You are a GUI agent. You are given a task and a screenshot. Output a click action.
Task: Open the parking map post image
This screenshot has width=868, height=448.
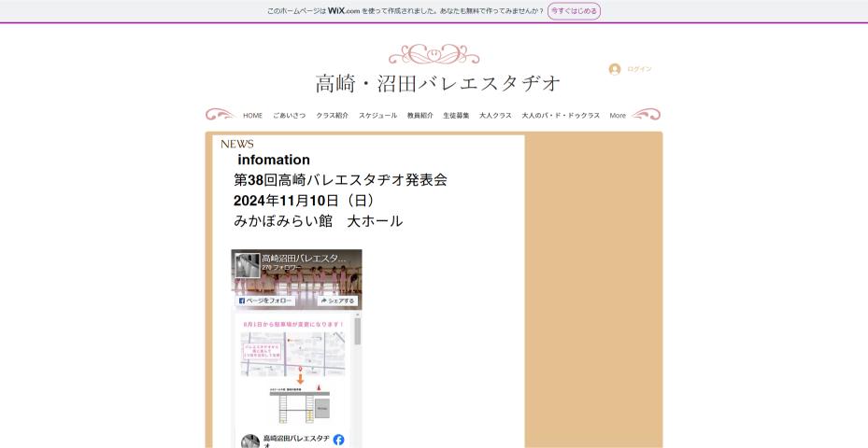click(x=292, y=371)
